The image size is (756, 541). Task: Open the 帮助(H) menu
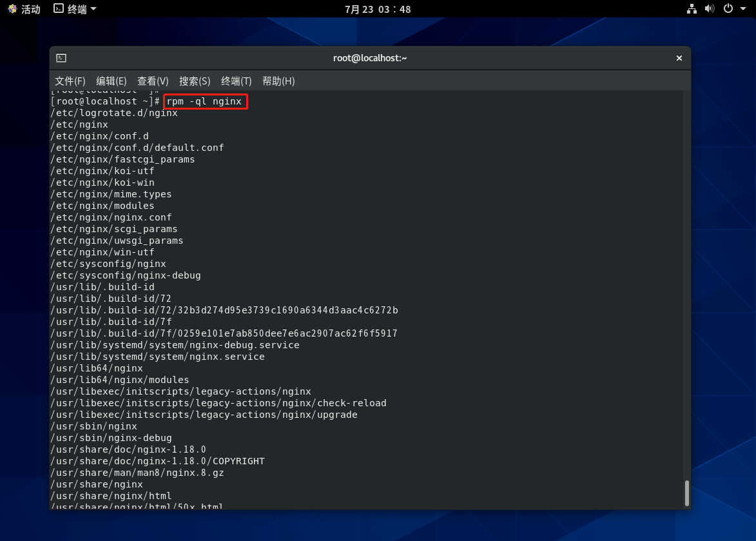click(278, 81)
